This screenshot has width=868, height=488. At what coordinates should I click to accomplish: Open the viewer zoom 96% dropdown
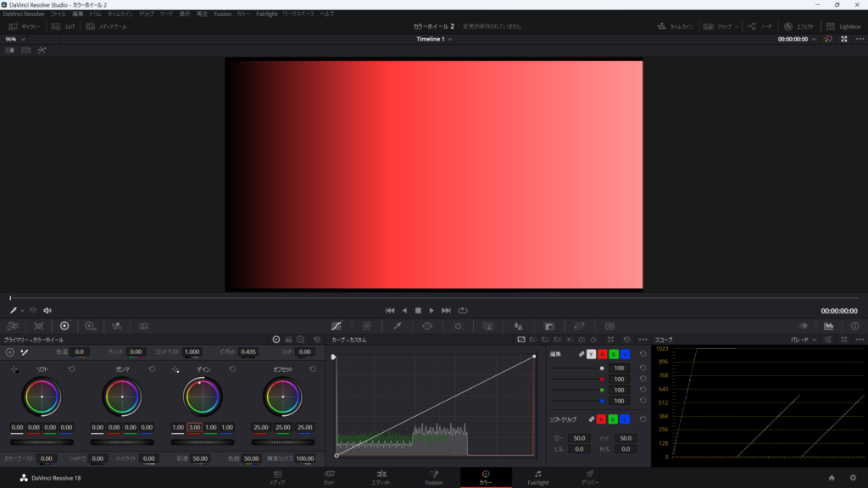pos(15,39)
